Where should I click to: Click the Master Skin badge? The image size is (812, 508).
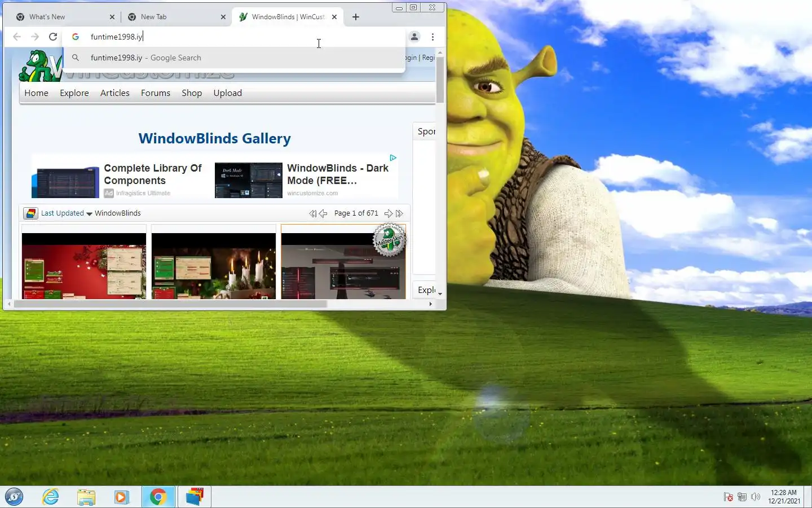coord(390,240)
